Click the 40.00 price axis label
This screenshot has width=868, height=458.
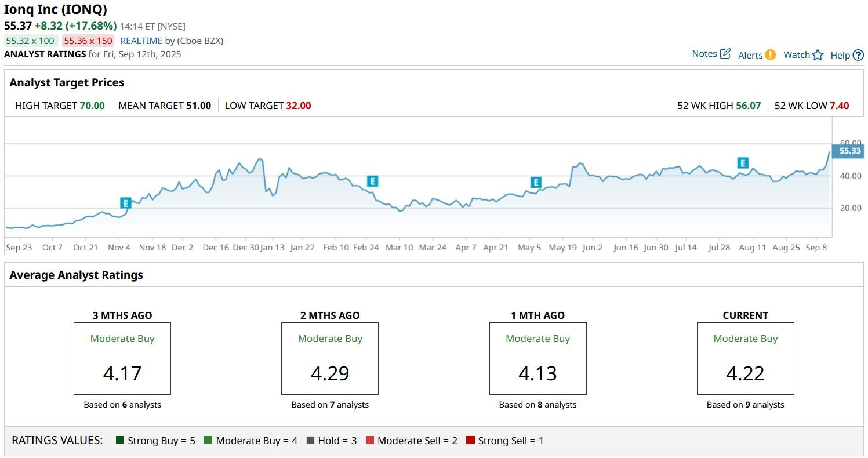pos(851,176)
